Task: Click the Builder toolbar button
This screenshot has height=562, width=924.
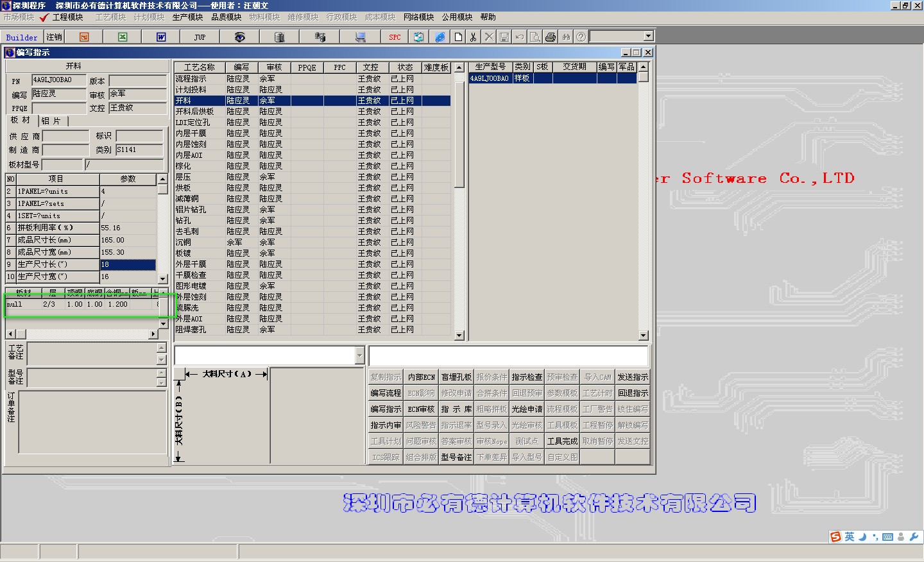Action: click(x=22, y=37)
